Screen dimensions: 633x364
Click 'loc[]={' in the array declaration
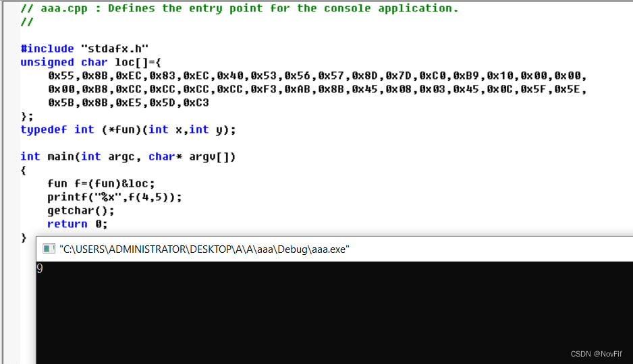coord(138,62)
